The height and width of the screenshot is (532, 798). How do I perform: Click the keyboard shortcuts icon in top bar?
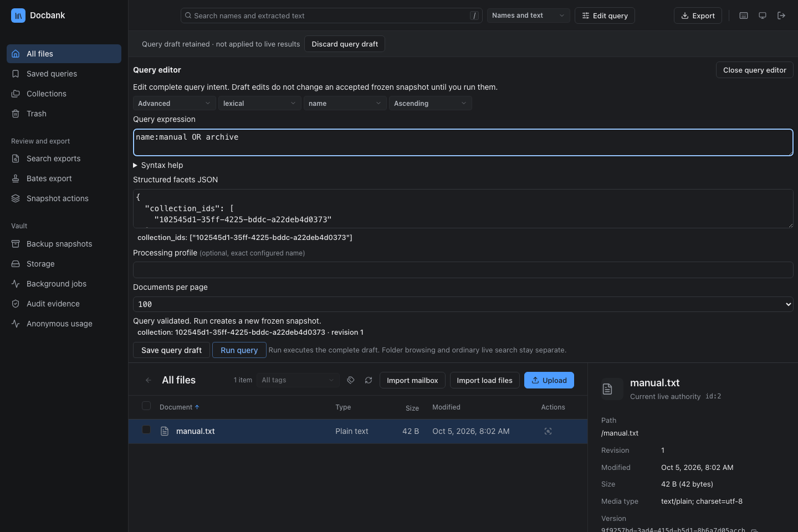[744, 16]
